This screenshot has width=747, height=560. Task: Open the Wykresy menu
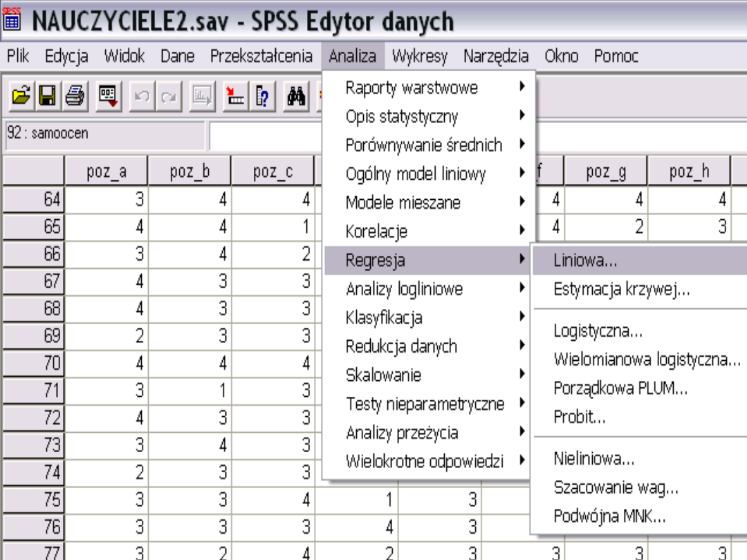pyautogui.click(x=419, y=56)
